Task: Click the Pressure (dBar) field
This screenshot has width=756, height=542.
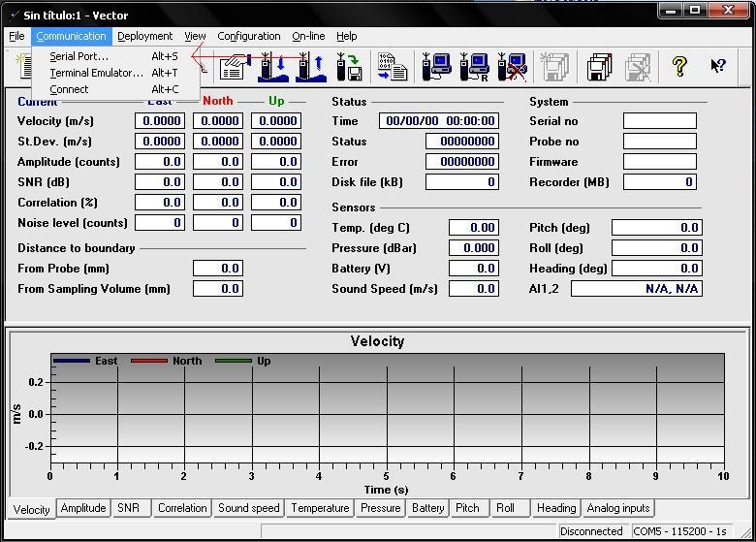Action: pos(474,247)
